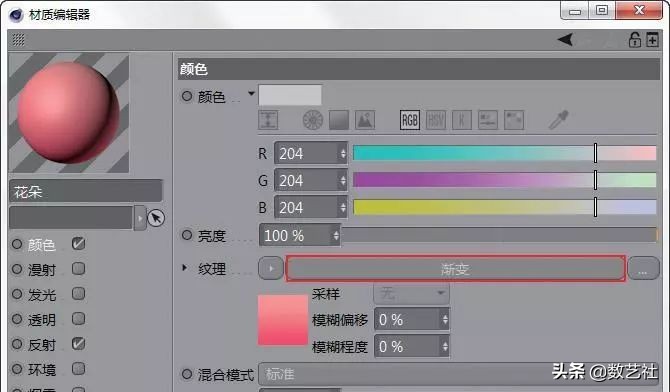670x392 pixels.
Task: Open the 混合模式 标准 dropdown
Action: (459, 374)
